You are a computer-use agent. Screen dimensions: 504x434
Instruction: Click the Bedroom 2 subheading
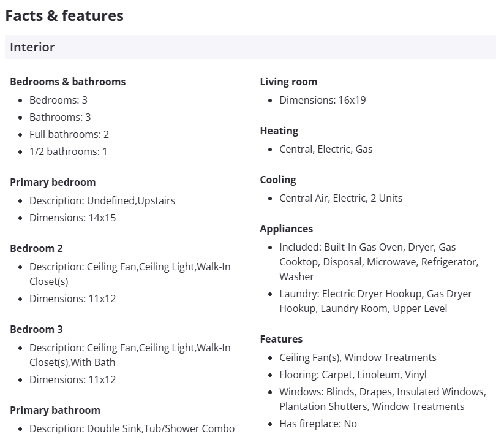click(36, 248)
